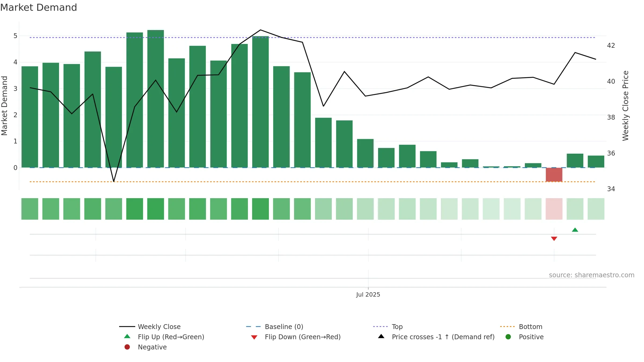Click the 38 tick on price axis

pos(611,117)
